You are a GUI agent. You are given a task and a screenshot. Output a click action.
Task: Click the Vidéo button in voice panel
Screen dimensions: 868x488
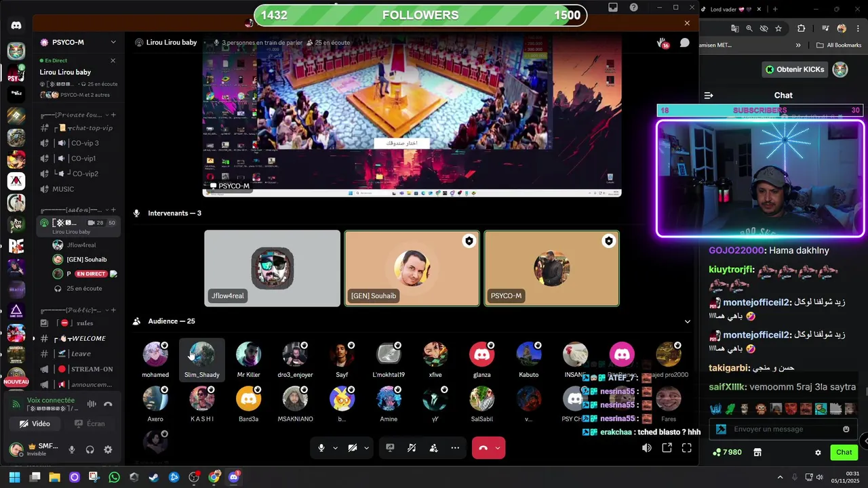(x=35, y=424)
